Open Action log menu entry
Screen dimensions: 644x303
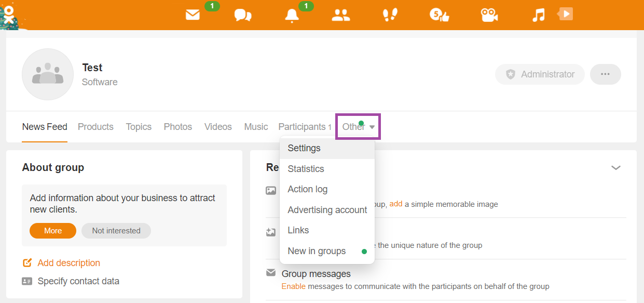point(327,189)
